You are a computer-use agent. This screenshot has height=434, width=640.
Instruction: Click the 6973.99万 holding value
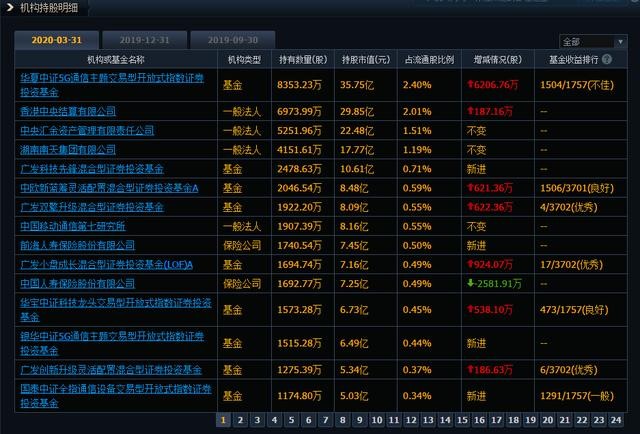(299, 111)
